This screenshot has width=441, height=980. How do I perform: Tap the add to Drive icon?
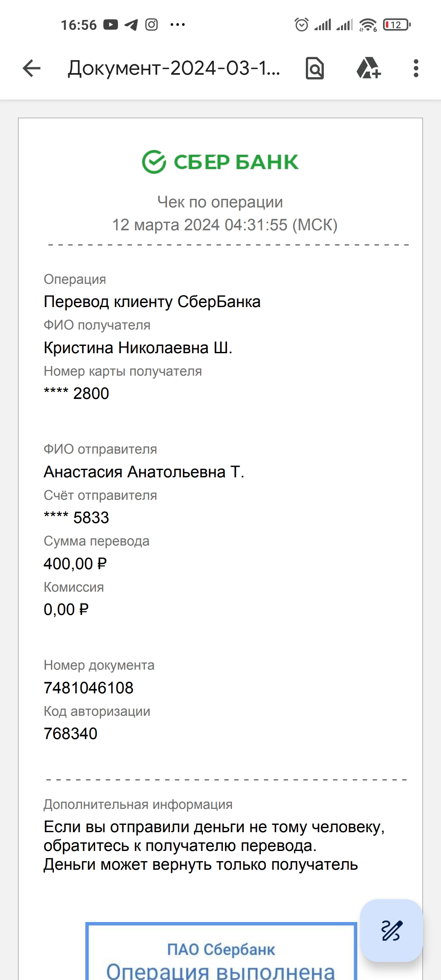(x=369, y=68)
